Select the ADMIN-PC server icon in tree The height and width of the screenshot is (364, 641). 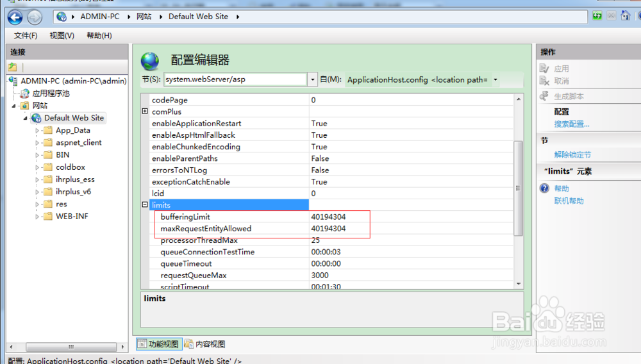pyautogui.click(x=13, y=81)
